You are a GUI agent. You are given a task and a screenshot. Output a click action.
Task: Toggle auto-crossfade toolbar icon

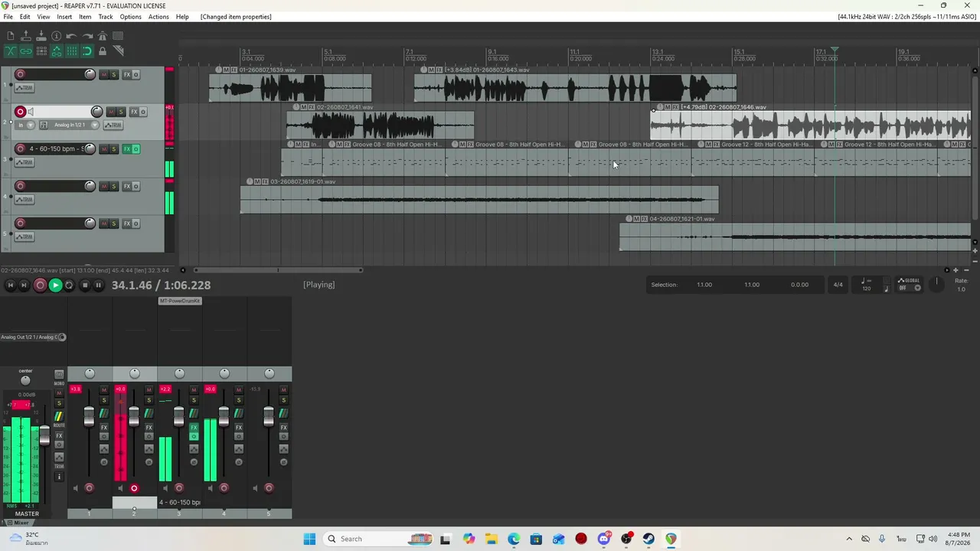point(10,51)
